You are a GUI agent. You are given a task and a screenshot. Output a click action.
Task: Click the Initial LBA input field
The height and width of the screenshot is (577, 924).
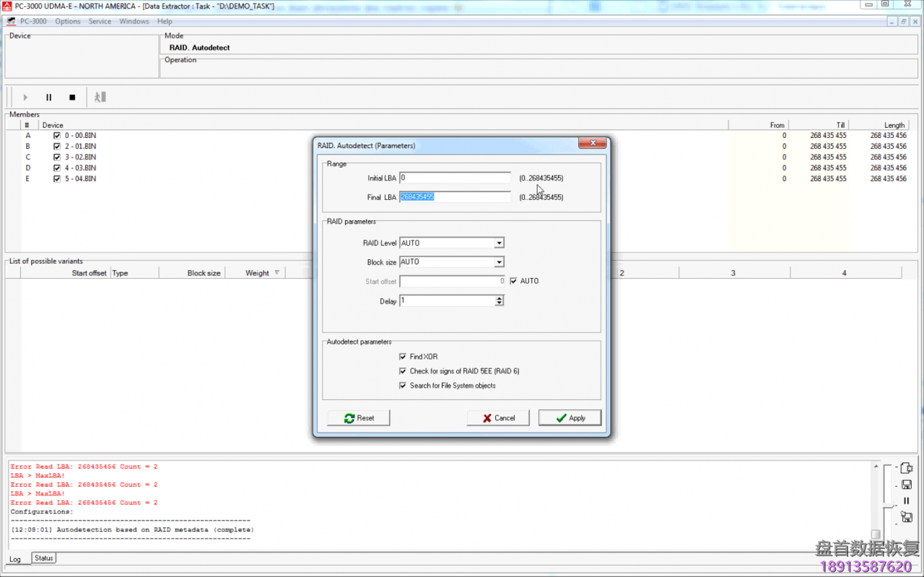pyautogui.click(x=455, y=178)
